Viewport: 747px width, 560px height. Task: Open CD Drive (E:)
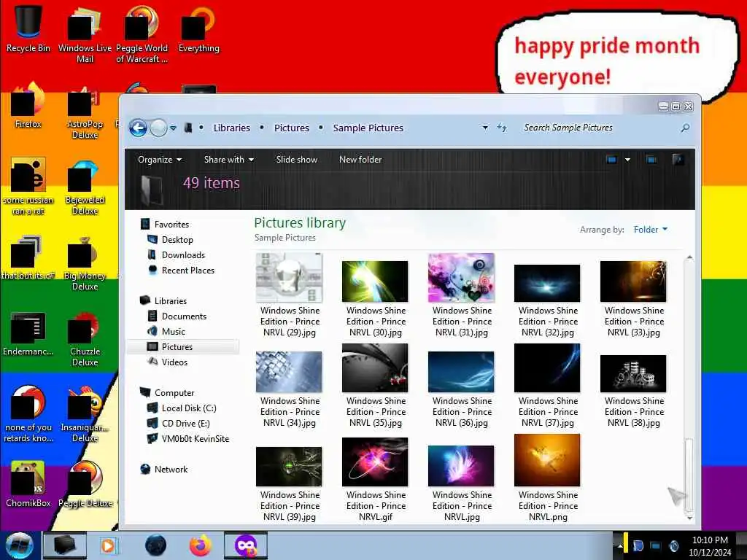click(x=185, y=424)
